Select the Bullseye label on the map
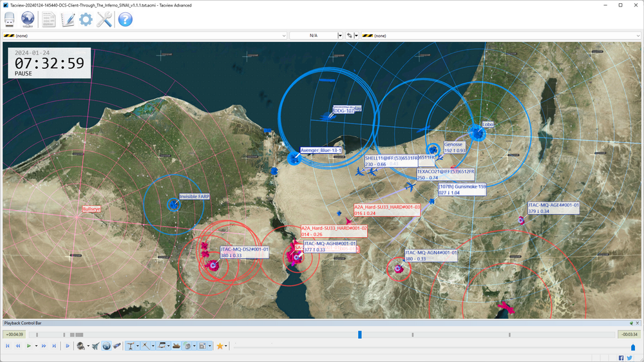This screenshot has height=362, width=644. (x=91, y=209)
